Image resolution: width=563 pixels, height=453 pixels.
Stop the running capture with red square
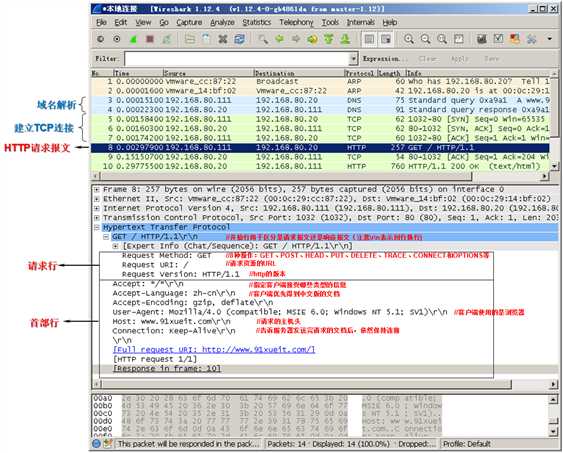[150, 39]
